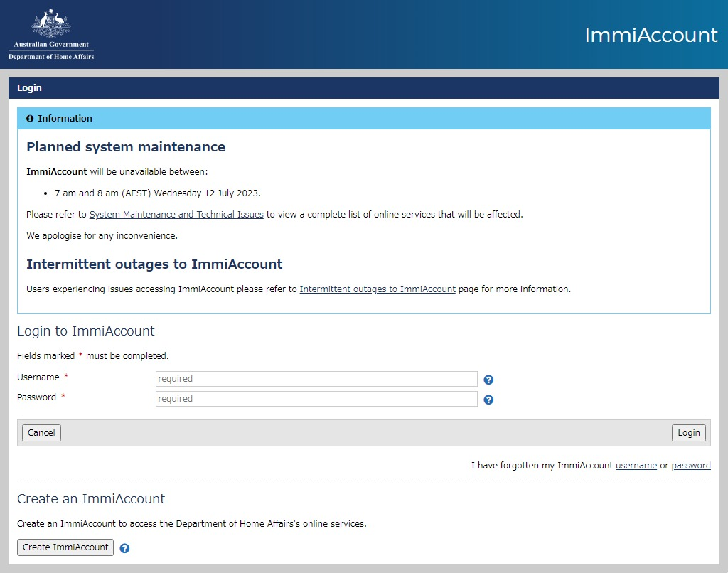Image resolution: width=728 pixels, height=573 pixels.
Task: Click the Australian Government crest logo
Action: point(51,23)
